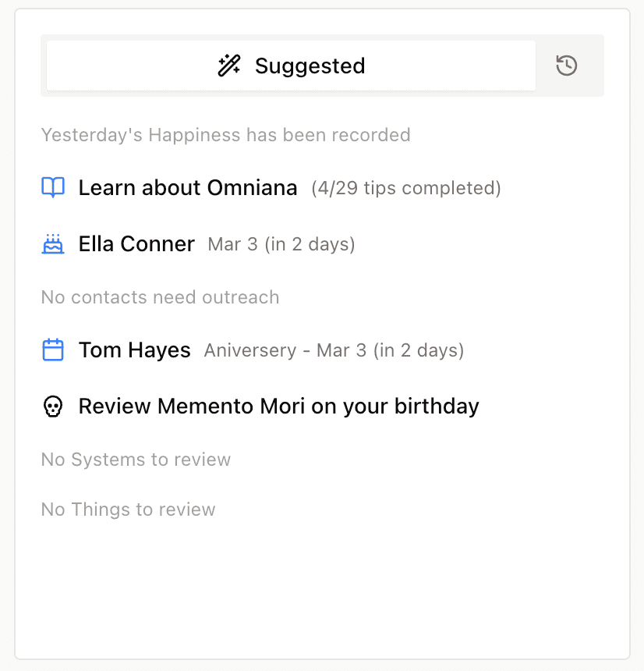The height and width of the screenshot is (671, 644).
Task: View Ella Conner's contact entry
Action: [136, 243]
